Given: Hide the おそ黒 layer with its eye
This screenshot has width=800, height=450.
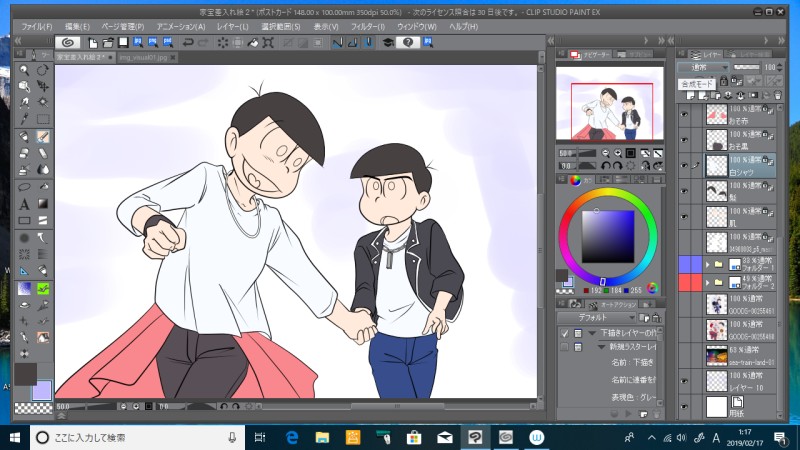Looking at the screenshot, I should pyautogui.click(x=684, y=140).
